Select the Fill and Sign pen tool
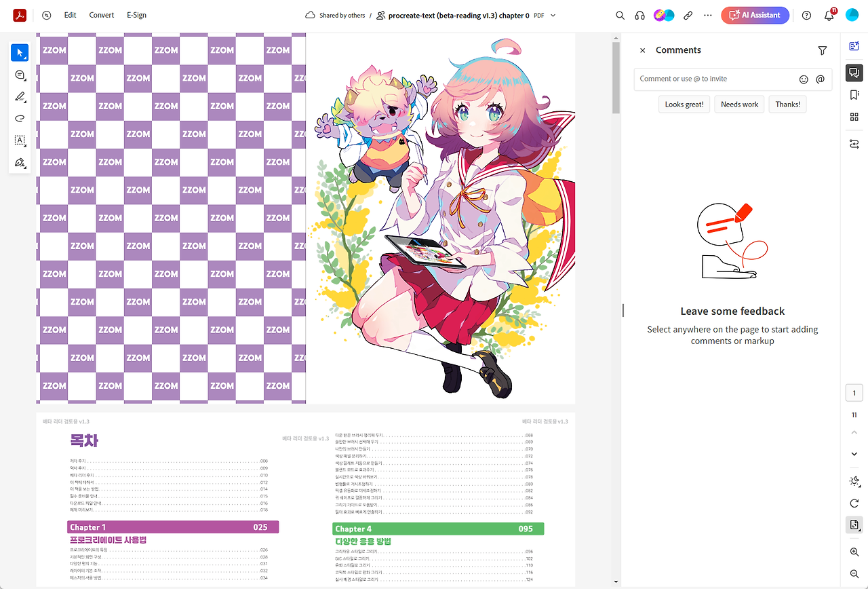The width and height of the screenshot is (868, 589). pos(19,163)
